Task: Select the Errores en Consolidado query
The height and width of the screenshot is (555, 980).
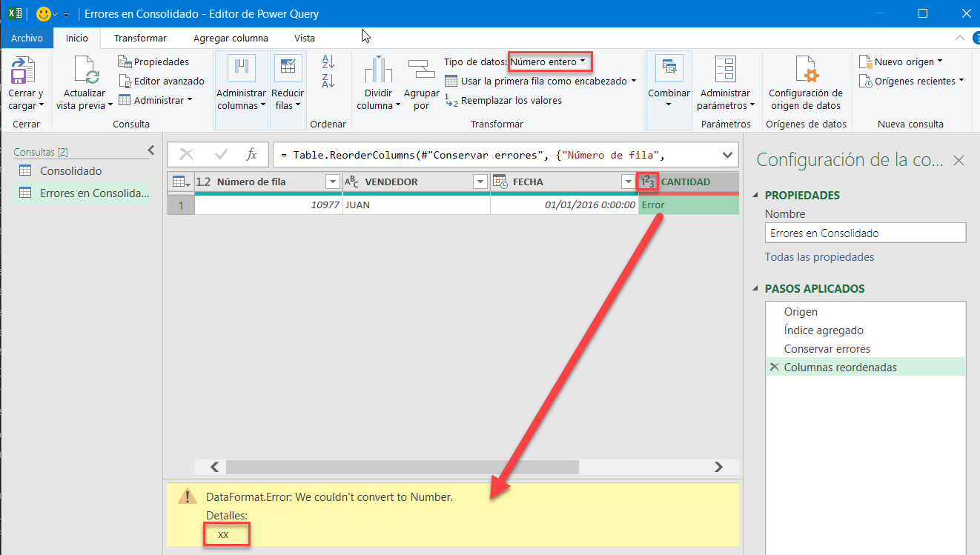Action: coord(82,193)
